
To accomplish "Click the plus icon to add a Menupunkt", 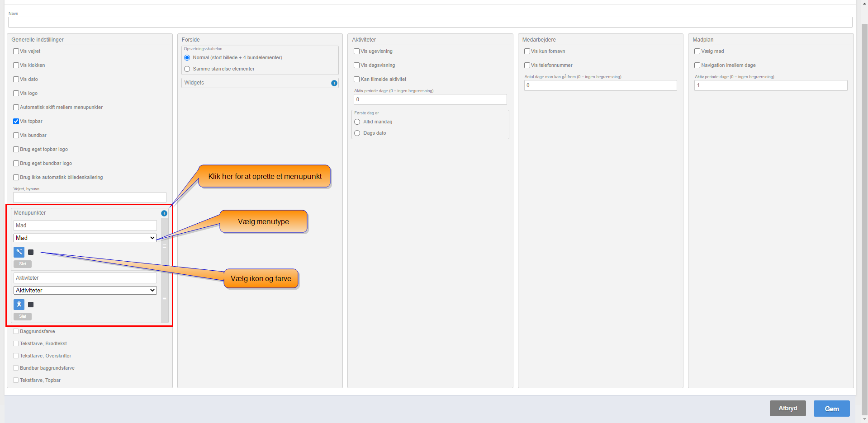I will tap(164, 213).
